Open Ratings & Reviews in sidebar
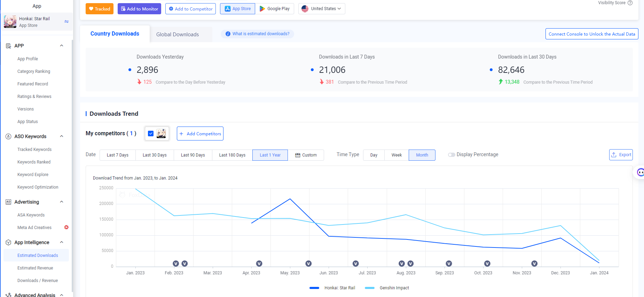The image size is (644, 297). click(34, 97)
